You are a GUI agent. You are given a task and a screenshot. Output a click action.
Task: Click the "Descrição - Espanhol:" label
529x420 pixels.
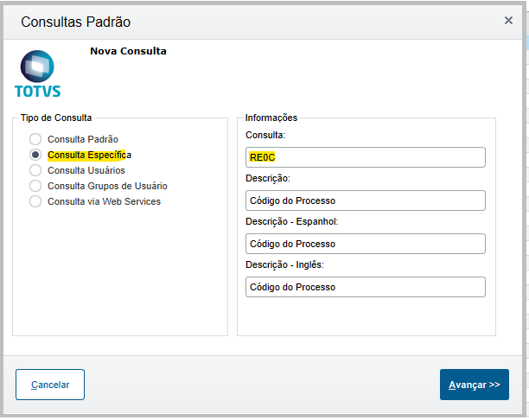click(x=291, y=222)
